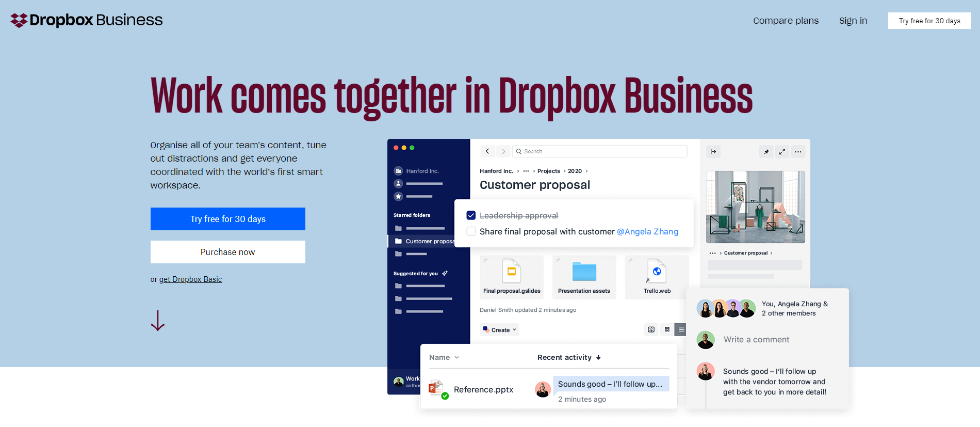
Task: Click the preview image thumbnail
Action: 756,207
